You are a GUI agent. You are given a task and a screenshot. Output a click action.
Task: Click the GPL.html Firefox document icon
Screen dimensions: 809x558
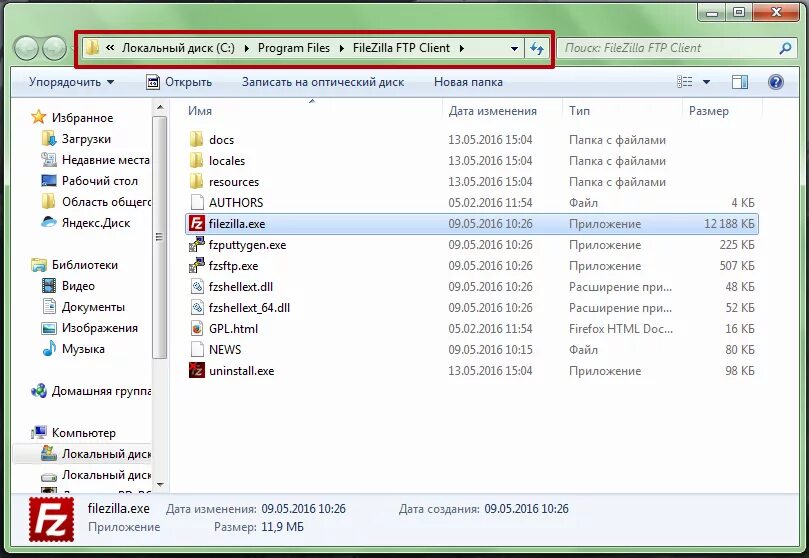pos(197,329)
